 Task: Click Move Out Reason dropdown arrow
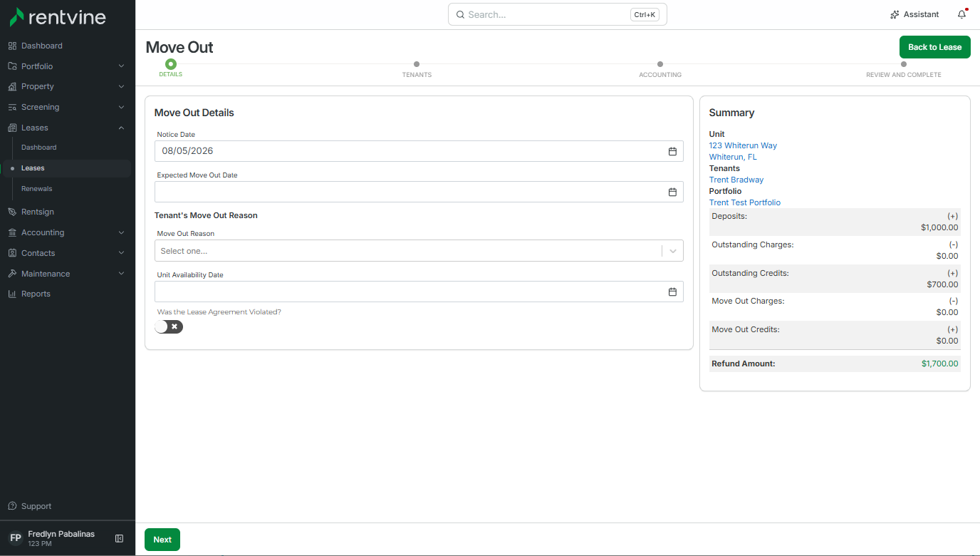[x=673, y=251]
